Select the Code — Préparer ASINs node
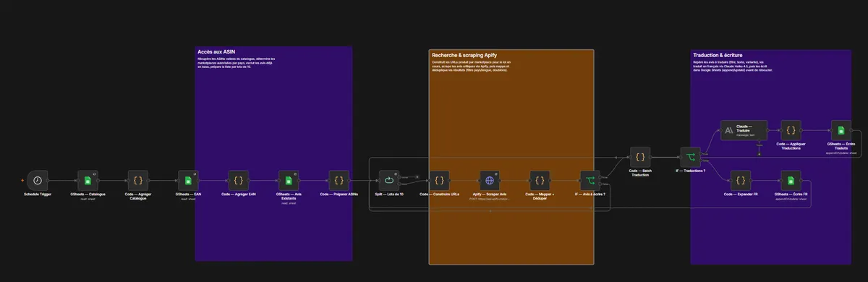This screenshot has height=282, width=868. click(x=339, y=181)
